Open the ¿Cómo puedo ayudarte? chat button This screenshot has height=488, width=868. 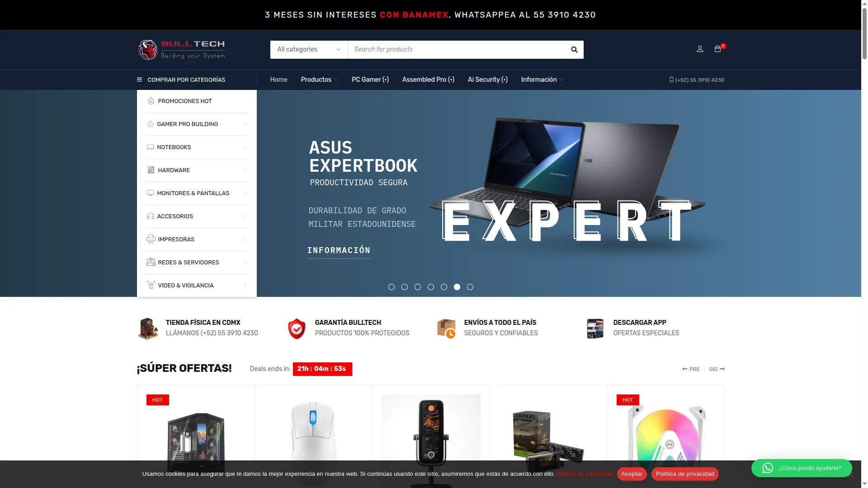point(802,468)
